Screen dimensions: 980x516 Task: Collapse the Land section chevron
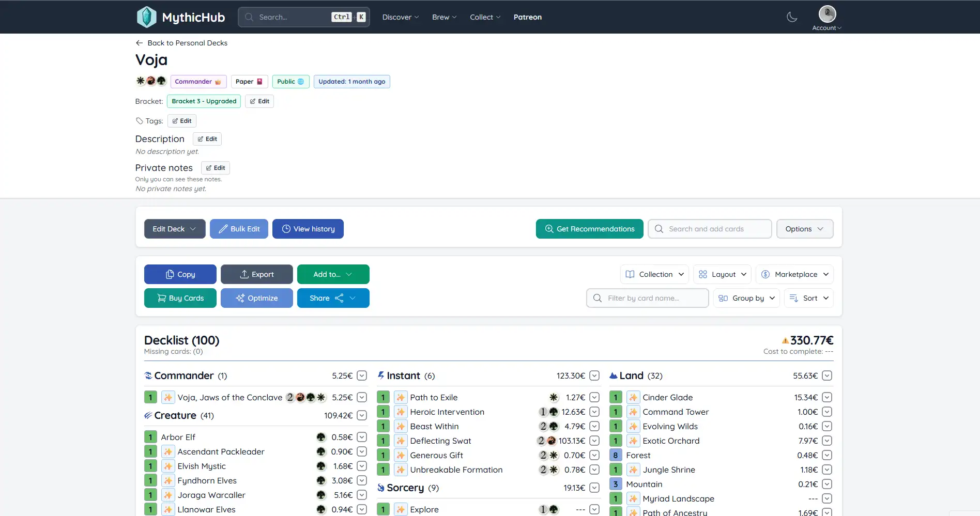tap(827, 376)
